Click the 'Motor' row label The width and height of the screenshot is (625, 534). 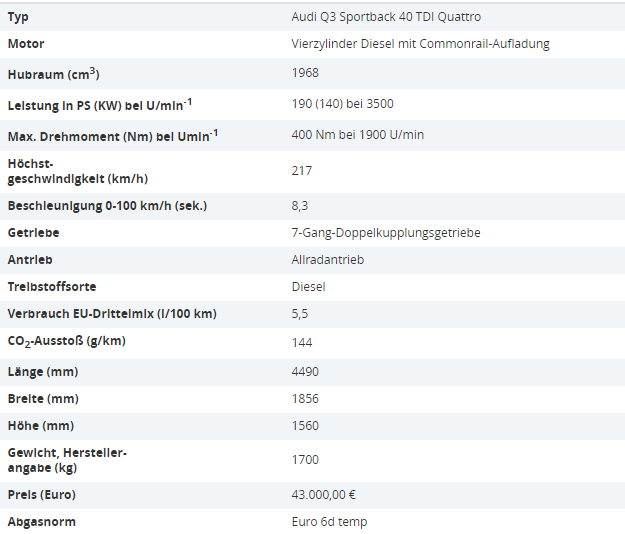tap(26, 44)
